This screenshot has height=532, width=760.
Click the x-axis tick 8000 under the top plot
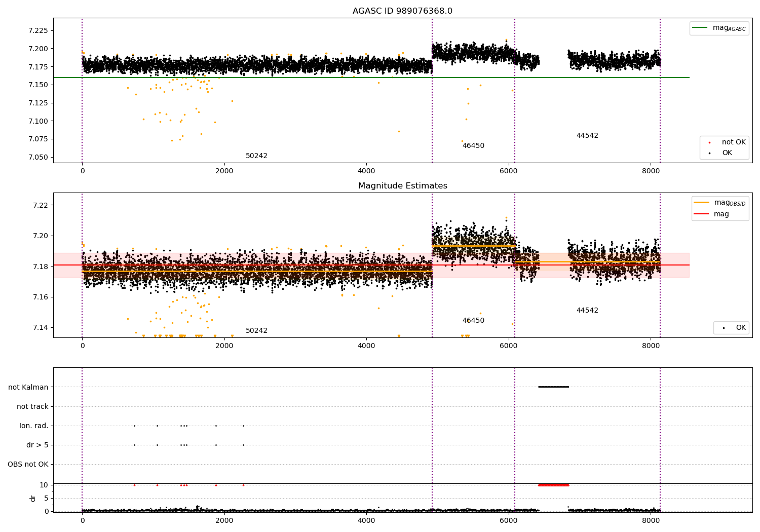(651, 171)
